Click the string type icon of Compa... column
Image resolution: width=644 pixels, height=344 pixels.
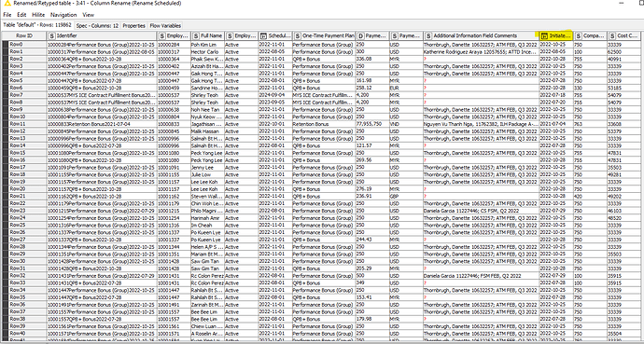(x=579, y=36)
